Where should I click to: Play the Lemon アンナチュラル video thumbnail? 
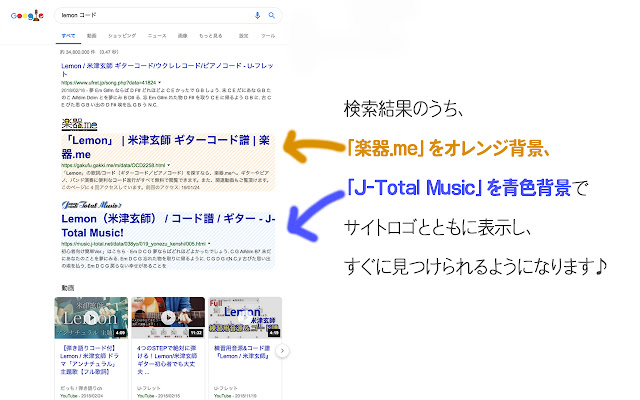coord(91,318)
